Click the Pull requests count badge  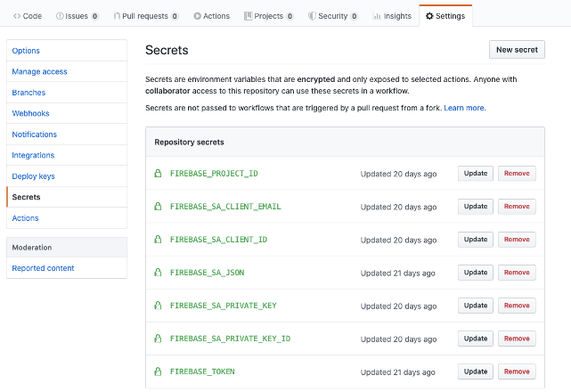pyautogui.click(x=175, y=16)
